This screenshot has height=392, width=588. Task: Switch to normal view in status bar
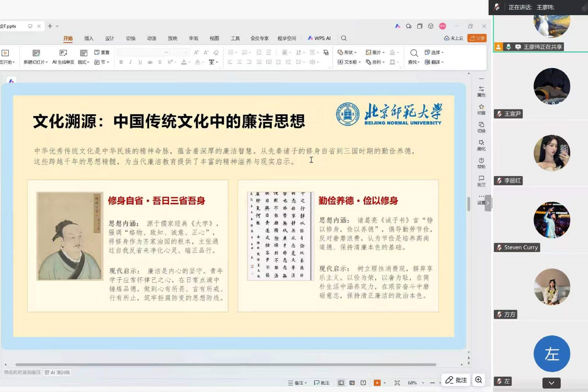pos(341,383)
